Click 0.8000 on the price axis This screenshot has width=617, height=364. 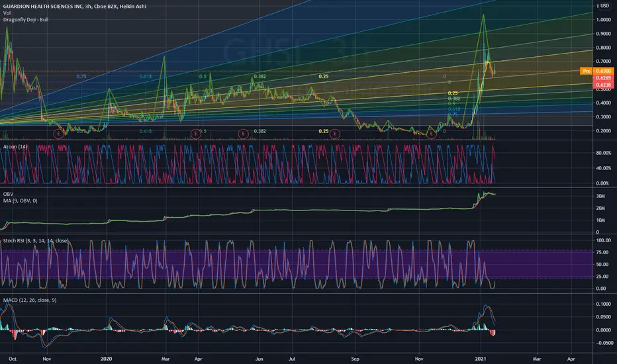[603, 48]
